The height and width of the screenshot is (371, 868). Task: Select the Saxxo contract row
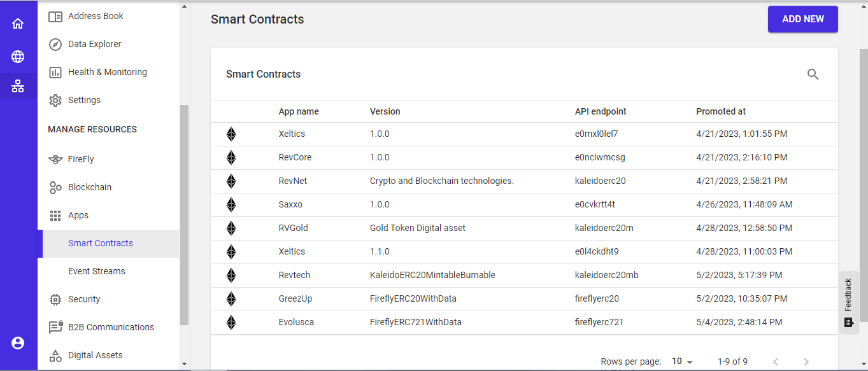pyautogui.click(x=290, y=204)
